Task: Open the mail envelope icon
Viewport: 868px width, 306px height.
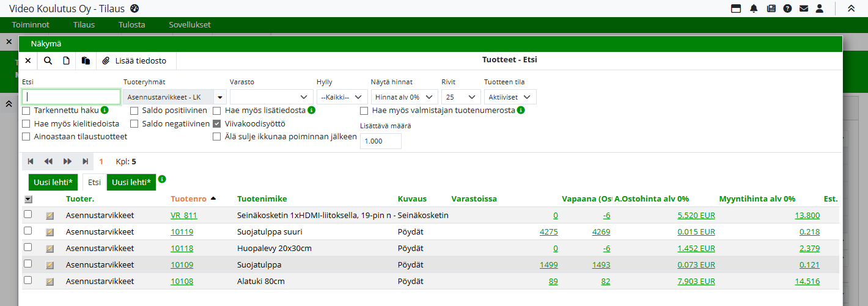Action: [804, 9]
